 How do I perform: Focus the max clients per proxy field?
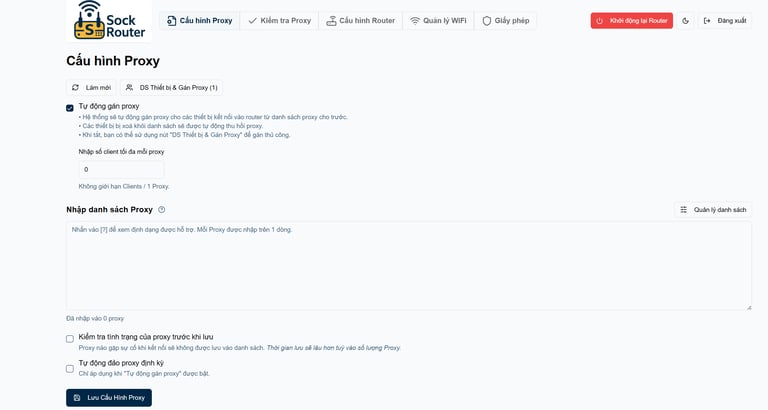pos(121,169)
